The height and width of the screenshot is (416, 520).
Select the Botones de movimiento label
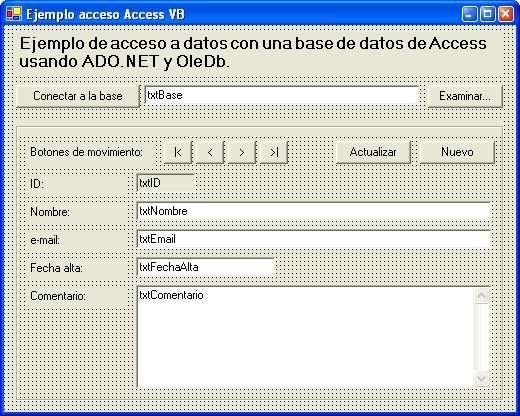87,152
